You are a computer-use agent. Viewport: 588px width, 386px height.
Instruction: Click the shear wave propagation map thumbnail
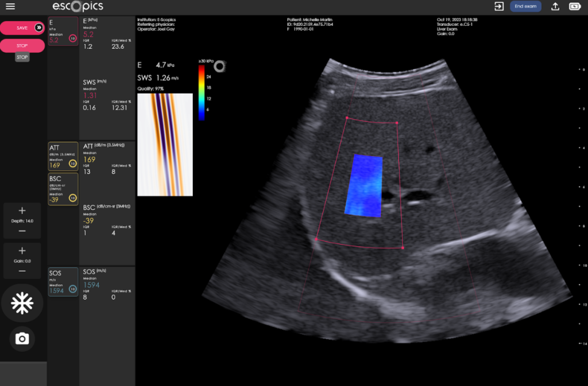(165, 145)
